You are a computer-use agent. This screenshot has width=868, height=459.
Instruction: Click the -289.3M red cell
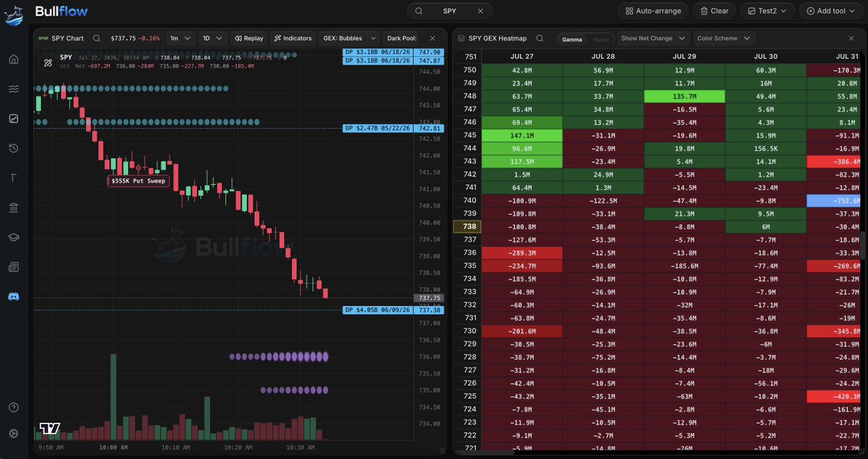[522, 252]
